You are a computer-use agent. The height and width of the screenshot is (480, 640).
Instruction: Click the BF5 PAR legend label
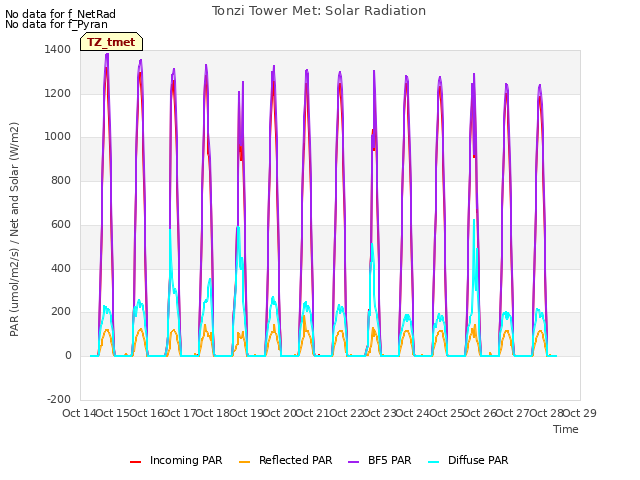coord(389,460)
